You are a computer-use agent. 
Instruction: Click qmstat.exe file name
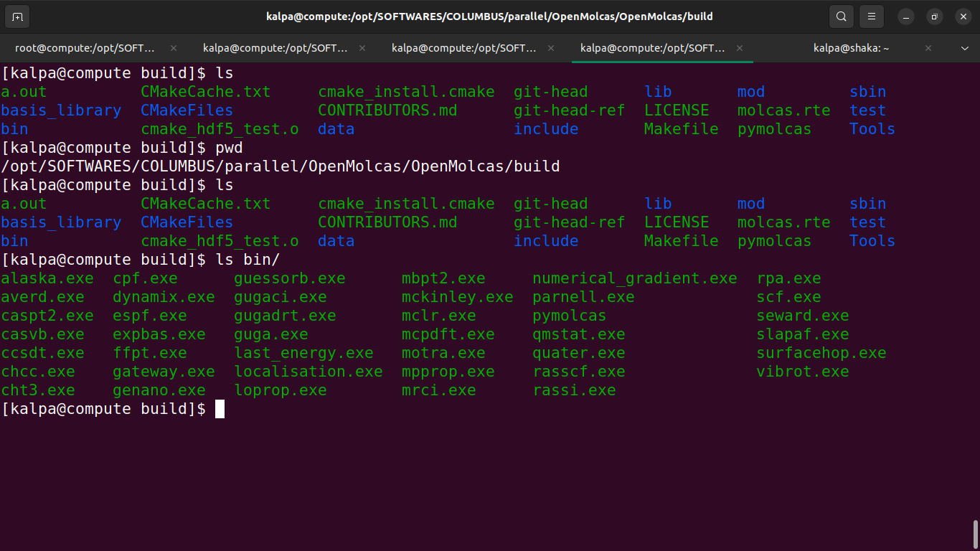(579, 334)
